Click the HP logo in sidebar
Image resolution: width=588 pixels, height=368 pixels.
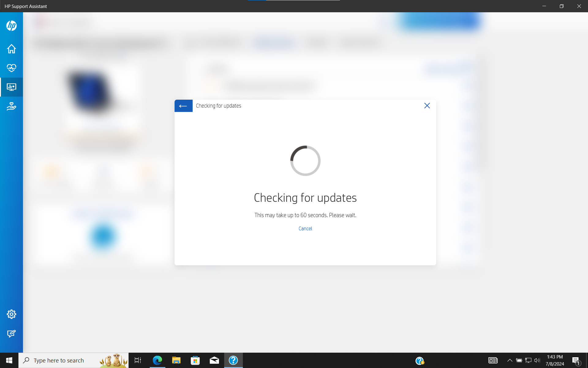11,25
